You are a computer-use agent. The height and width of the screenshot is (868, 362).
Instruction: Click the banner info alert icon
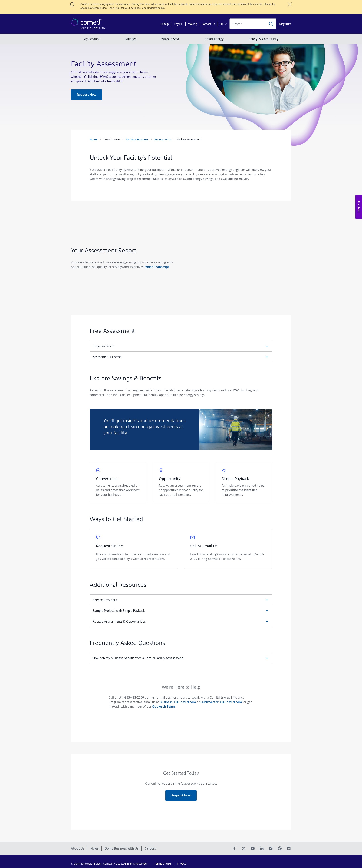72,4
